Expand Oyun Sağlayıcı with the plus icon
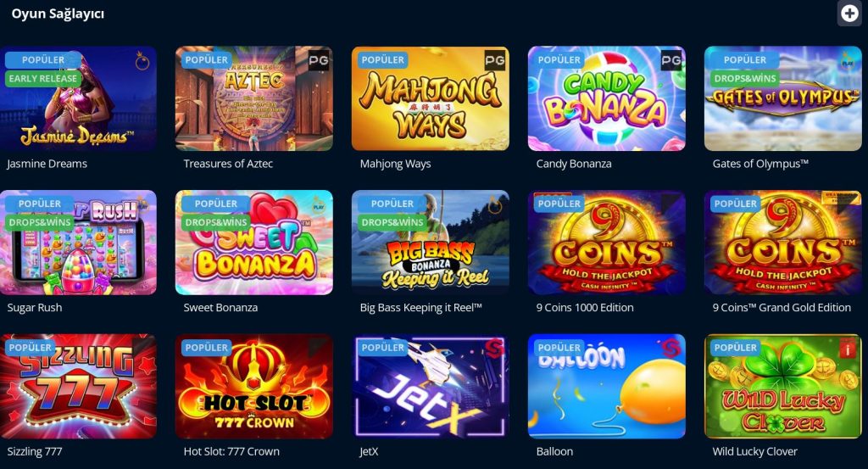This screenshot has width=868, height=469. click(849, 13)
